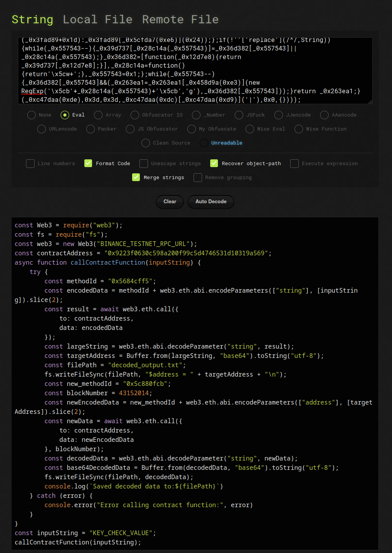Select the _Number radio option
This screenshot has width=392, height=553.
(x=196, y=115)
